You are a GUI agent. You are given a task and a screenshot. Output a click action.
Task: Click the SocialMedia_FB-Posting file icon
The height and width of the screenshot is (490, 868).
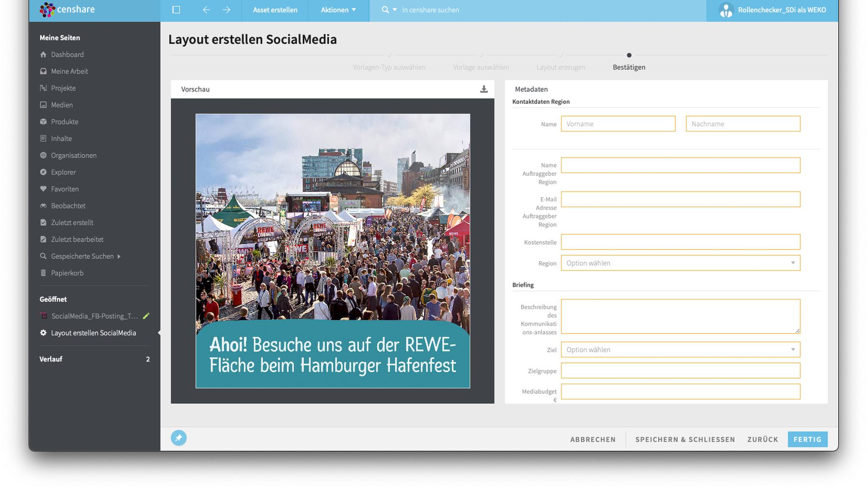[43, 316]
